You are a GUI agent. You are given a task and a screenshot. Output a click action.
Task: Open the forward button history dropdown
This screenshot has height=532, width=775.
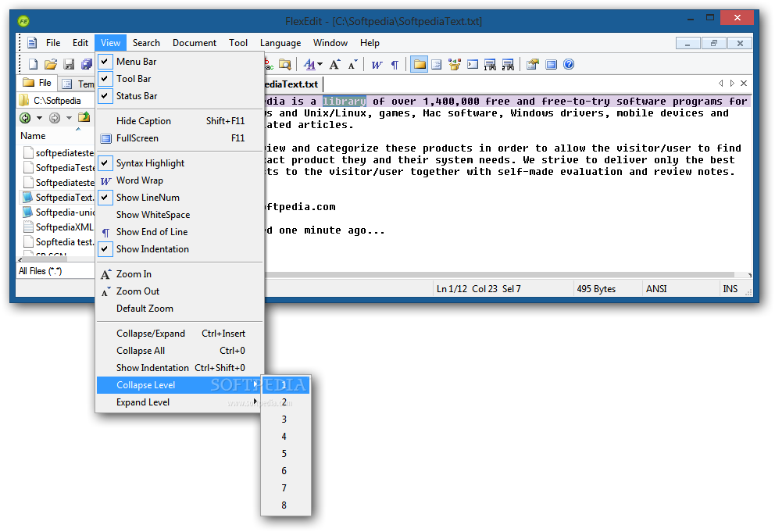tap(70, 118)
